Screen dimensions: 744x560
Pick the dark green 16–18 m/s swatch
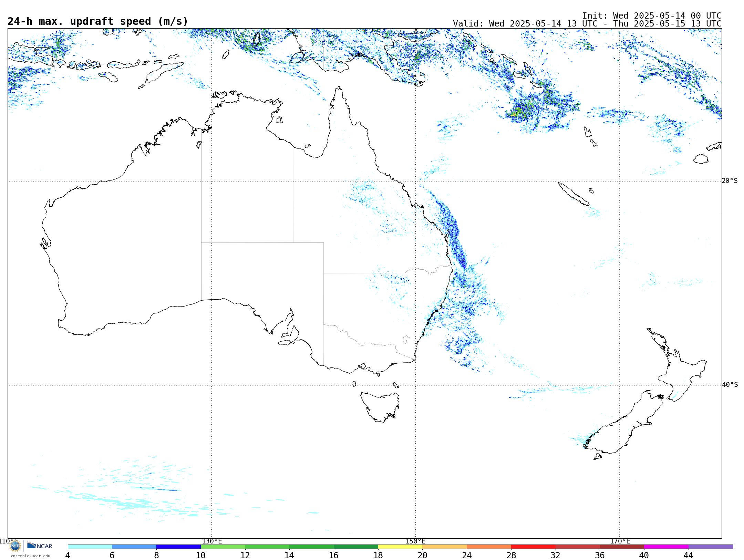point(356,547)
